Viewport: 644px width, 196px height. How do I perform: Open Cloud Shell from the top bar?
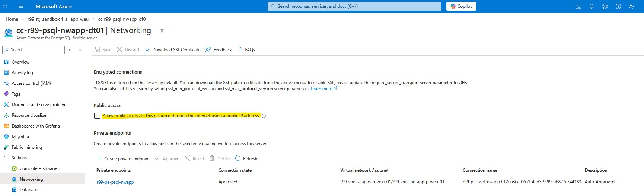tap(578, 6)
